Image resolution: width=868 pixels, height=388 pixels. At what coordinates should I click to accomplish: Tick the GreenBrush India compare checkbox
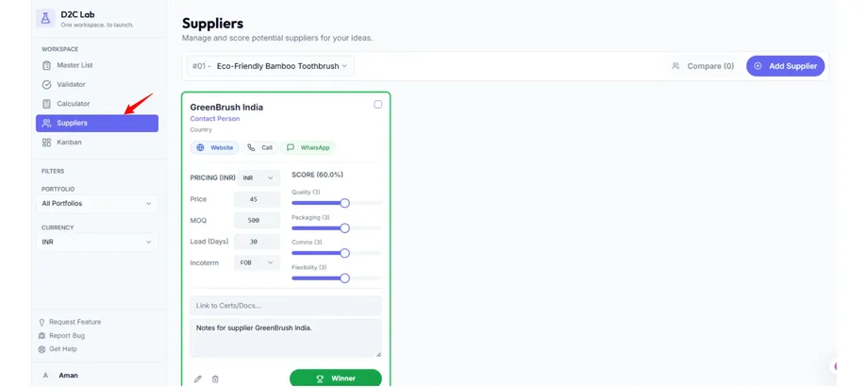(x=378, y=105)
